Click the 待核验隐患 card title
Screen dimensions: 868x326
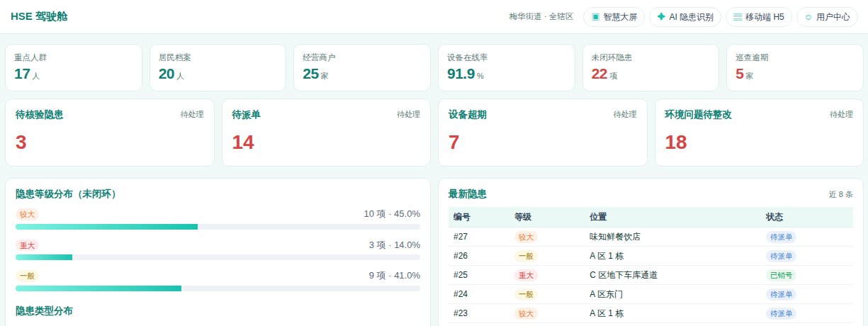(39, 115)
